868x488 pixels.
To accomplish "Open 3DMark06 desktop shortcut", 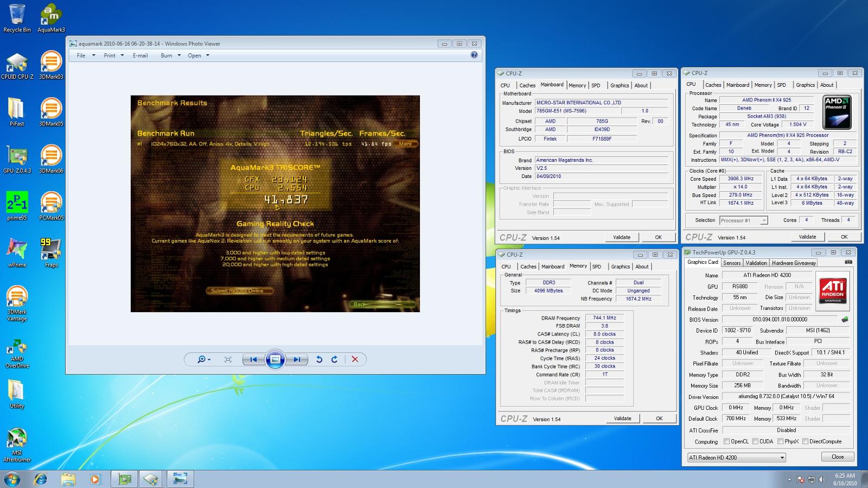I will point(51,159).
